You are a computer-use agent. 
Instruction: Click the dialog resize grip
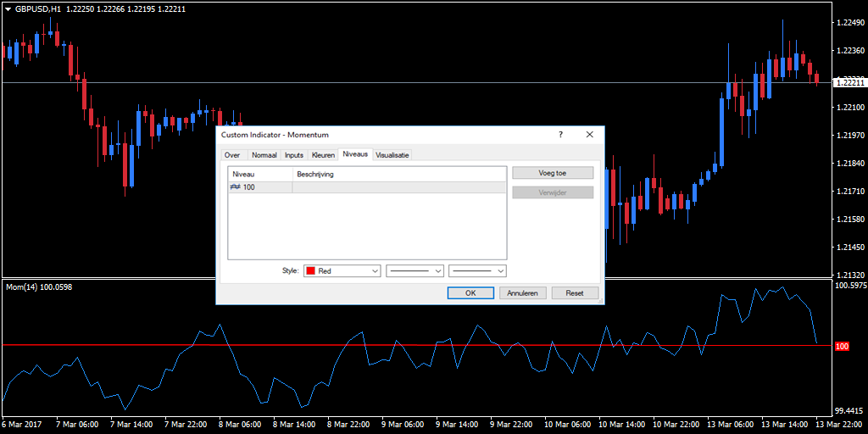click(x=600, y=301)
